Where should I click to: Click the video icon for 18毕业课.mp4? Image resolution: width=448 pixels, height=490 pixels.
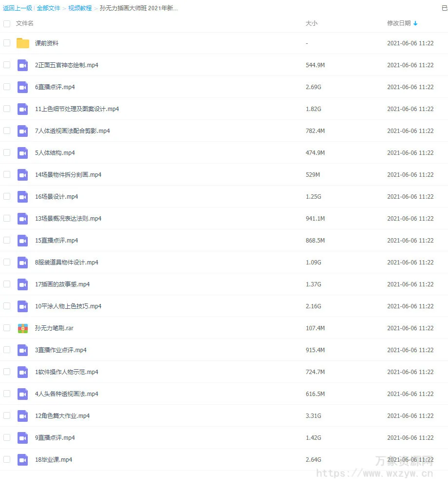[23, 460]
